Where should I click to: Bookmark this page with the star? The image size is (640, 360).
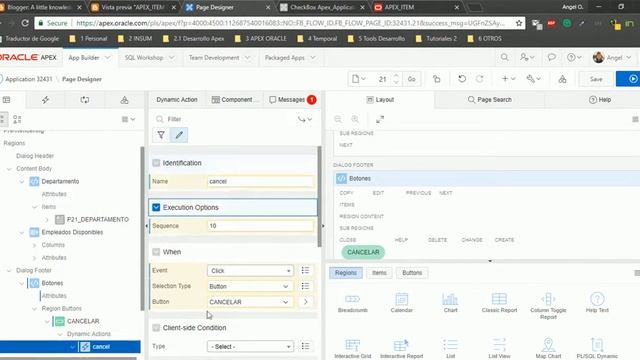[519, 23]
